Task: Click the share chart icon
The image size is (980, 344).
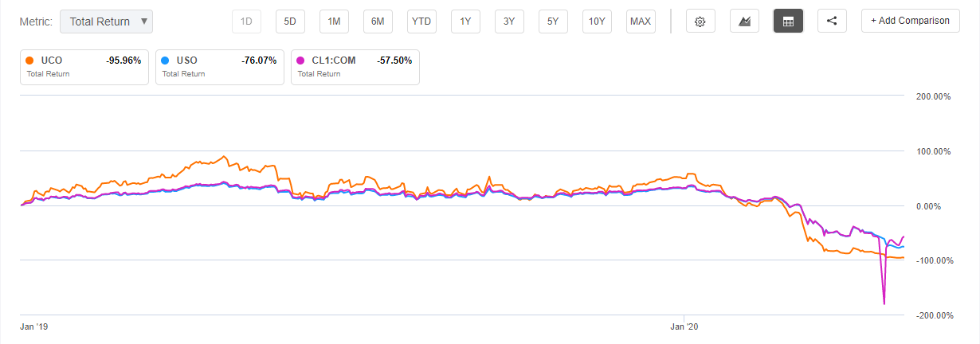Action: tap(832, 21)
